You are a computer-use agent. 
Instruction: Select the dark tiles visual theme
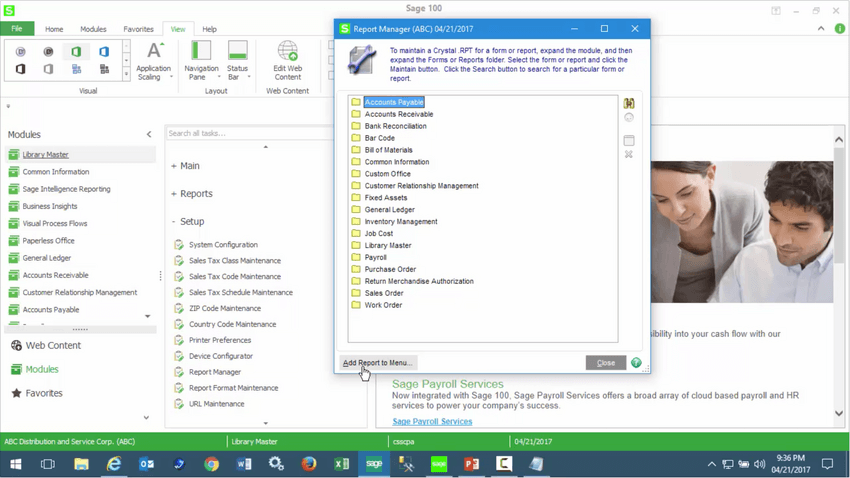tap(104, 69)
